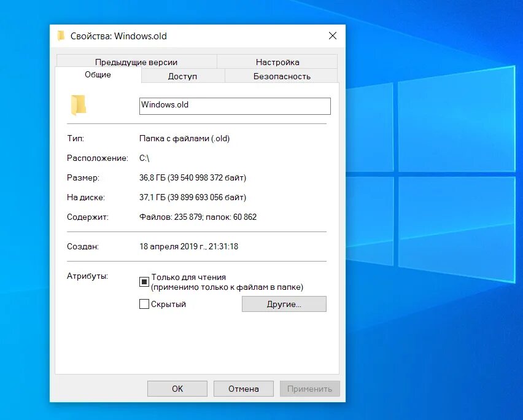Click the Windows.old folder name field

pyautogui.click(x=235, y=106)
